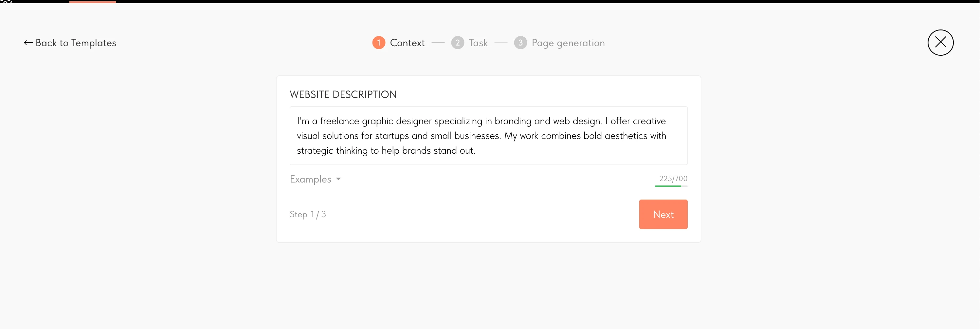Click the gray step number 3 circle
The height and width of the screenshot is (329, 980).
click(x=520, y=43)
